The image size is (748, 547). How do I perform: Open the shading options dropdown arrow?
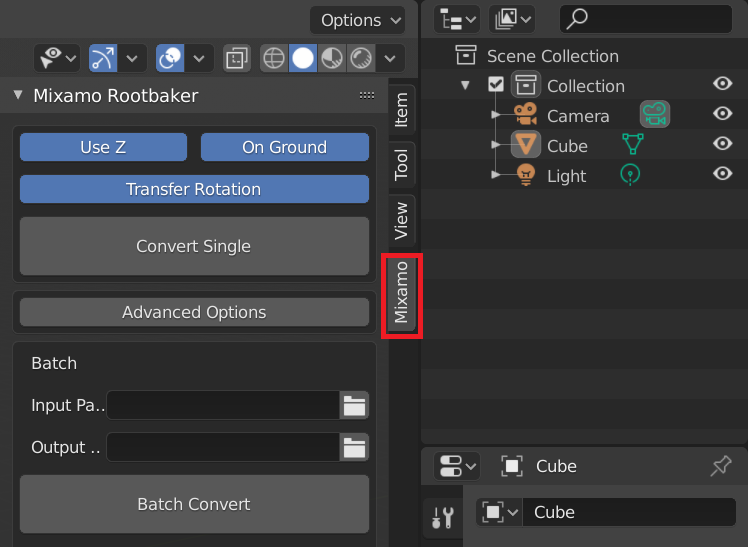click(x=390, y=58)
